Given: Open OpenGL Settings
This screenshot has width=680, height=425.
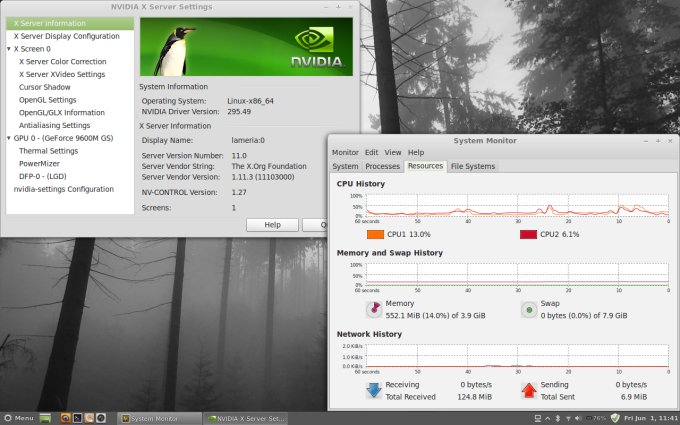Looking at the screenshot, I should pyautogui.click(x=47, y=100).
